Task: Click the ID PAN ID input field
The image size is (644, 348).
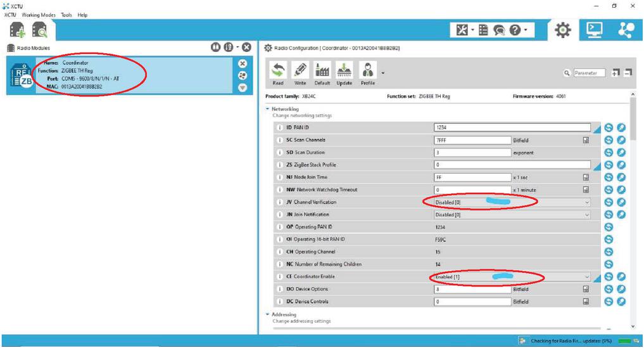Action: click(512, 127)
